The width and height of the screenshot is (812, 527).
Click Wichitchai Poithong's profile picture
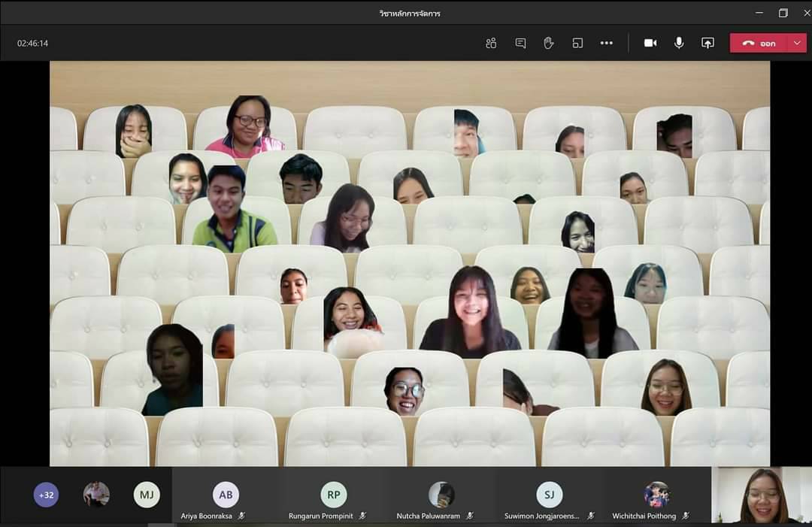pyautogui.click(x=657, y=495)
